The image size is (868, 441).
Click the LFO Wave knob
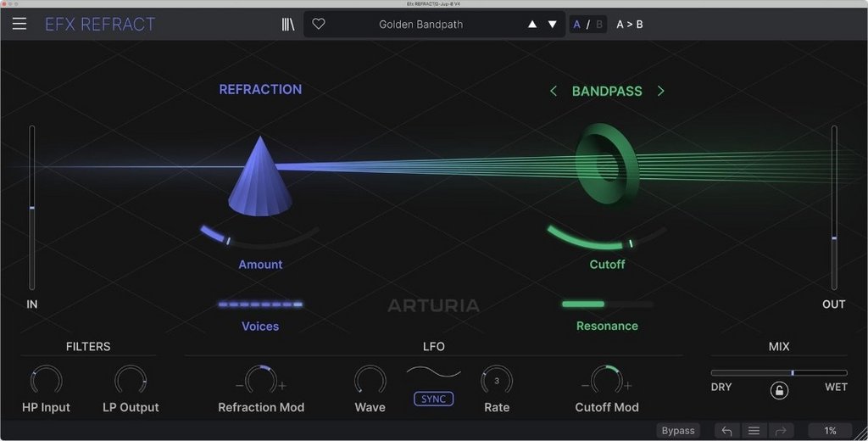pos(370,381)
